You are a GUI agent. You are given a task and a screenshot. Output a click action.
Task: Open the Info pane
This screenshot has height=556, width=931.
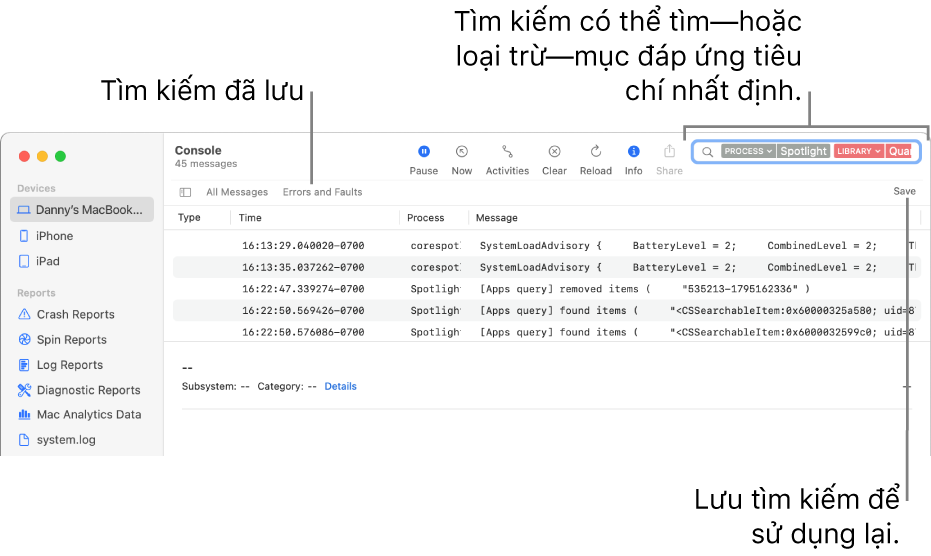coord(634,160)
